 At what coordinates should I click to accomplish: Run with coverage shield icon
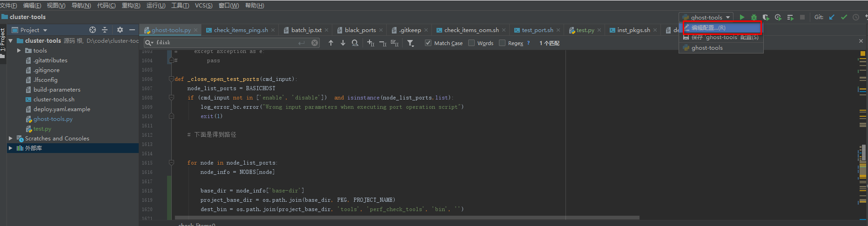pyautogui.click(x=766, y=17)
